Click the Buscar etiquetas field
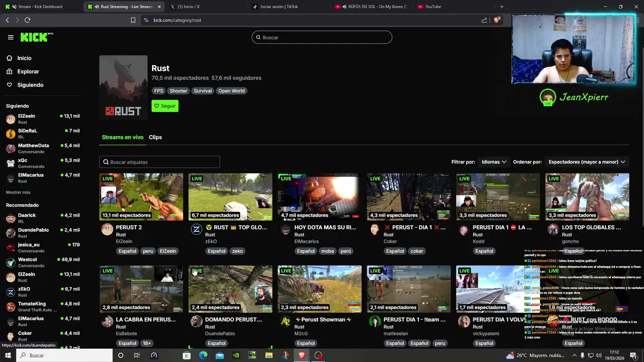This screenshot has height=362, width=644. click(159, 162)
